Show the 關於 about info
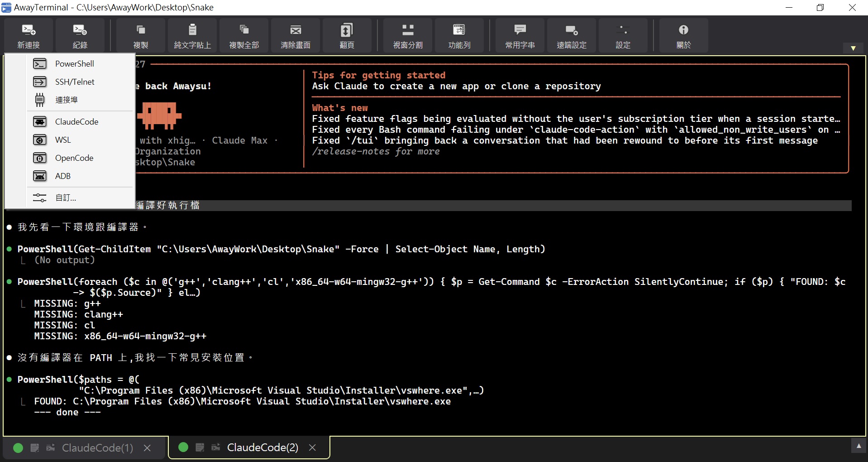This screenshot has width=868, height=462. [684, 36]
